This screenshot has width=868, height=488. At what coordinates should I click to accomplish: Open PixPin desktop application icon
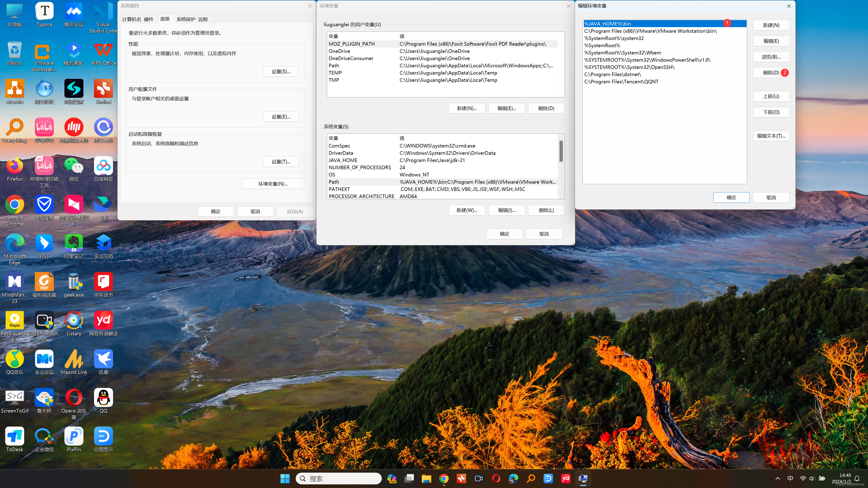pyautogui.click(x=74, y=439)
